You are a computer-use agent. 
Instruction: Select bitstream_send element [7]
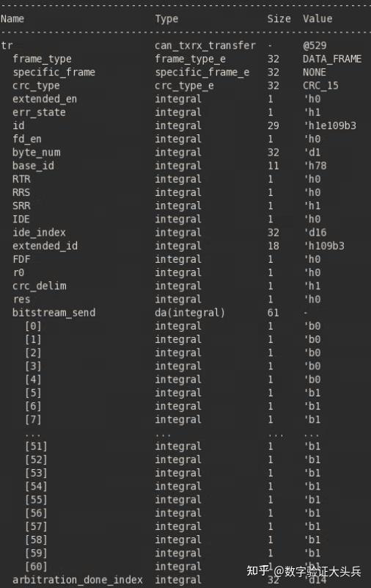click(33, 420)
